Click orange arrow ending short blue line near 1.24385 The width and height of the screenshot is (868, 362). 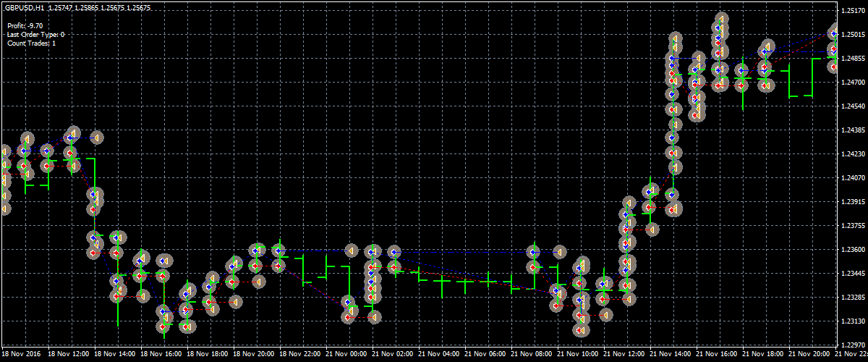point(96,137)
